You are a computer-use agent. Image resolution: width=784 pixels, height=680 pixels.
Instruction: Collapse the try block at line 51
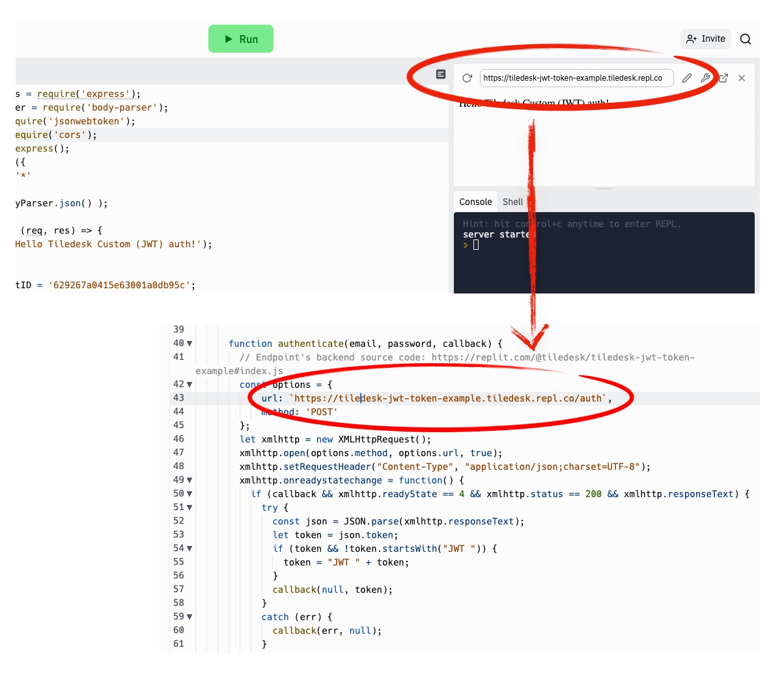[x=189, y=508]
